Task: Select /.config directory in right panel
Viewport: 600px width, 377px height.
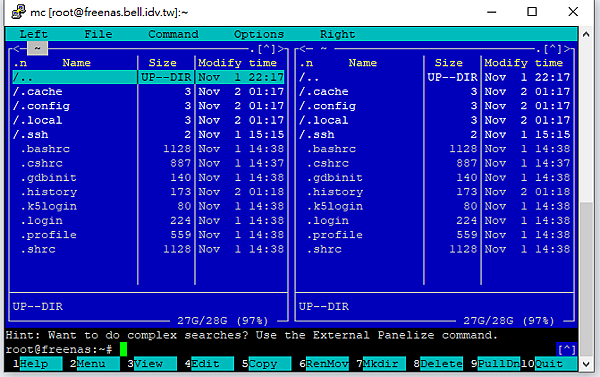Action: (435, 106)
